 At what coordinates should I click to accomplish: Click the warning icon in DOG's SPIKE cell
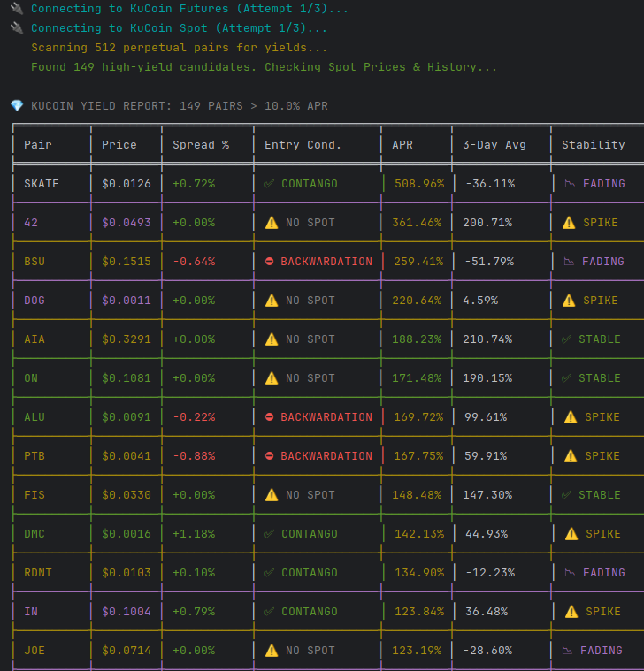point(569,301)
